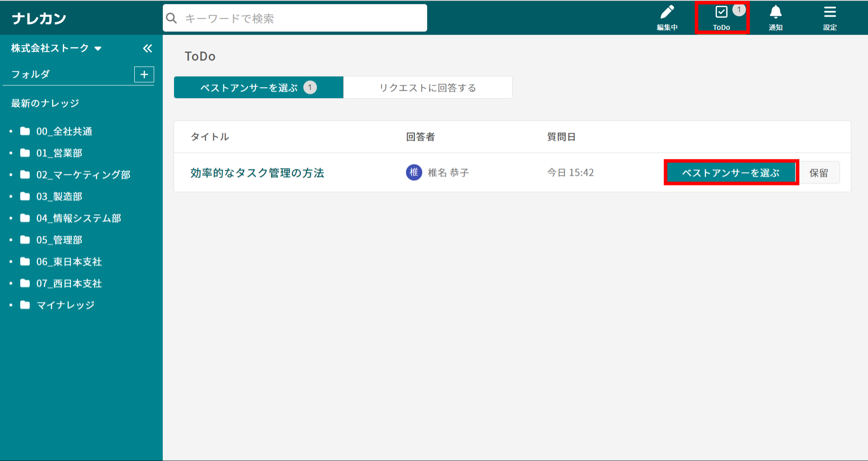
Task: Open the マイナレッジ folder
Action: coord(66,305)
